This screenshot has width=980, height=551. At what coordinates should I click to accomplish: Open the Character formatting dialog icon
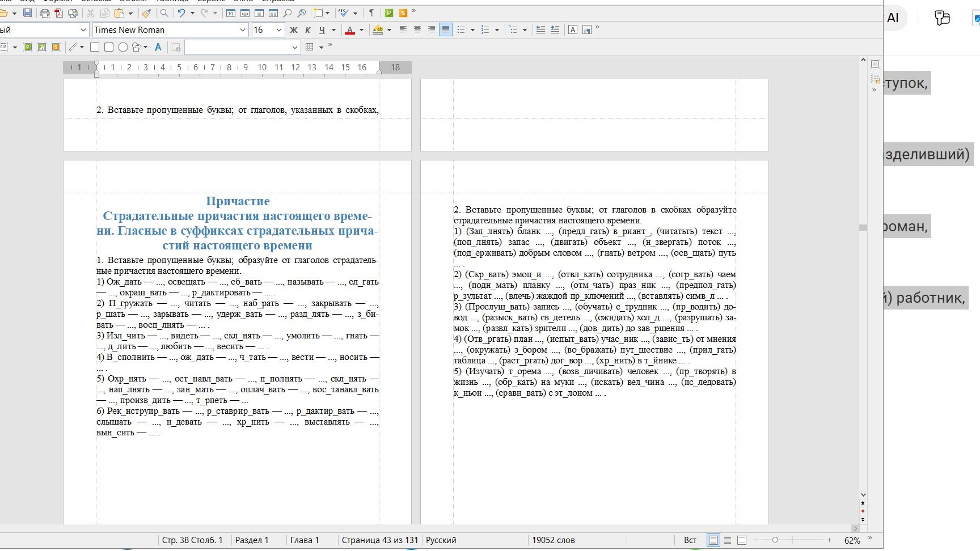(x=573, y=30)
